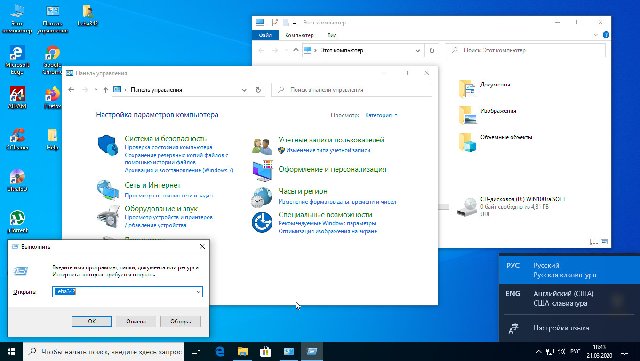
Task: Click the Appearance and Personalization monitor icon
Action: pyautogui.click(x=262, y=170)
